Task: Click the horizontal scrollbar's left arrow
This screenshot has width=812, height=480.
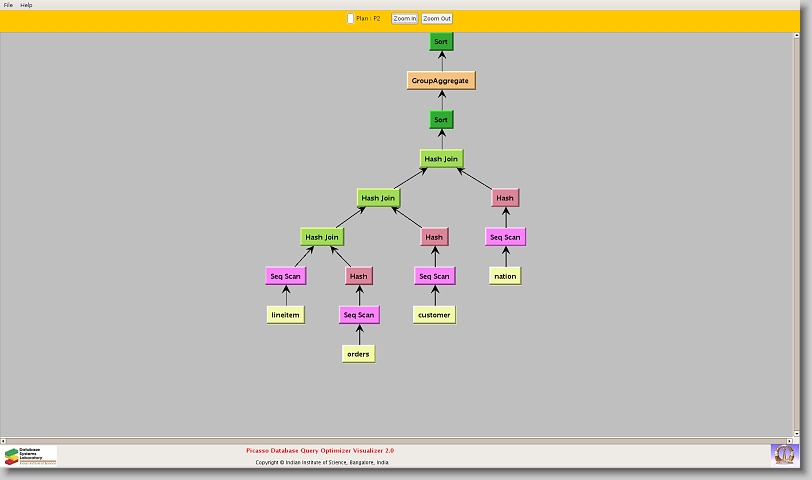Action: pyautogui.click(x=5, y=439)
